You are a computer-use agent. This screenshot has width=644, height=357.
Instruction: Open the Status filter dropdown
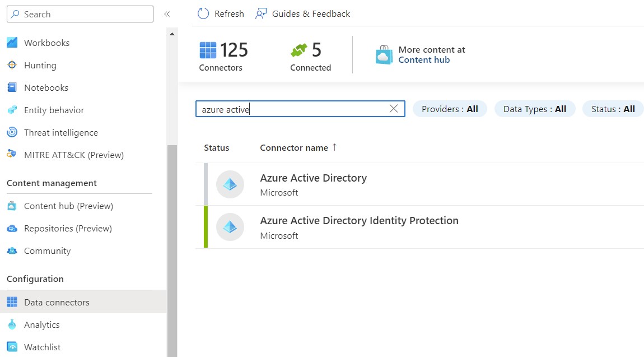pyautogui.click(x=613, y=109)
